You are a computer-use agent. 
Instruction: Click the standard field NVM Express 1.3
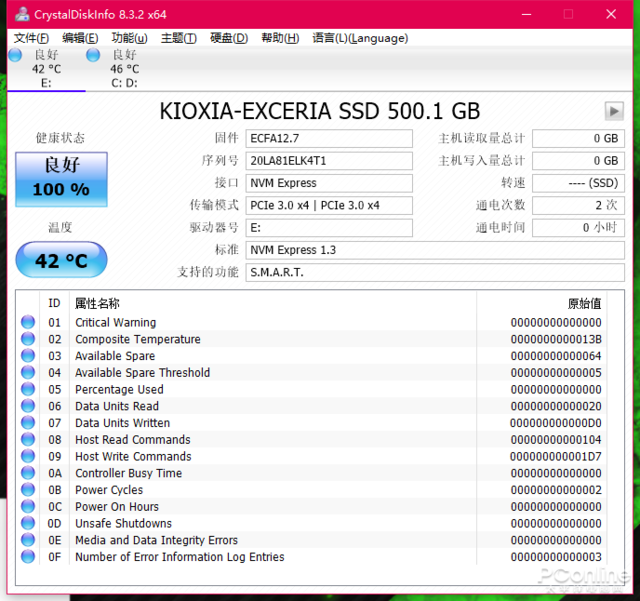tap(435, 250)
